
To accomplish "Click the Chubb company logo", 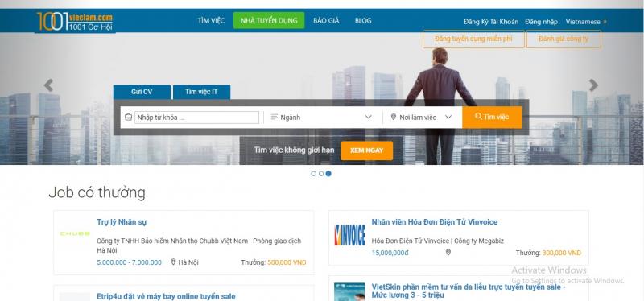I will [75, 233].
